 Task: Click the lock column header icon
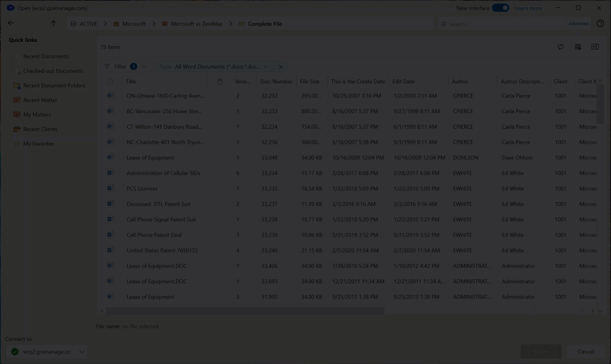(x=220, y=81)
